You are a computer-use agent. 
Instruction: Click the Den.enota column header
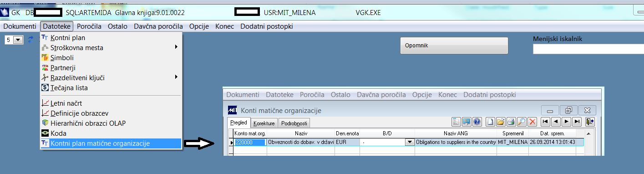coord(347,133)
